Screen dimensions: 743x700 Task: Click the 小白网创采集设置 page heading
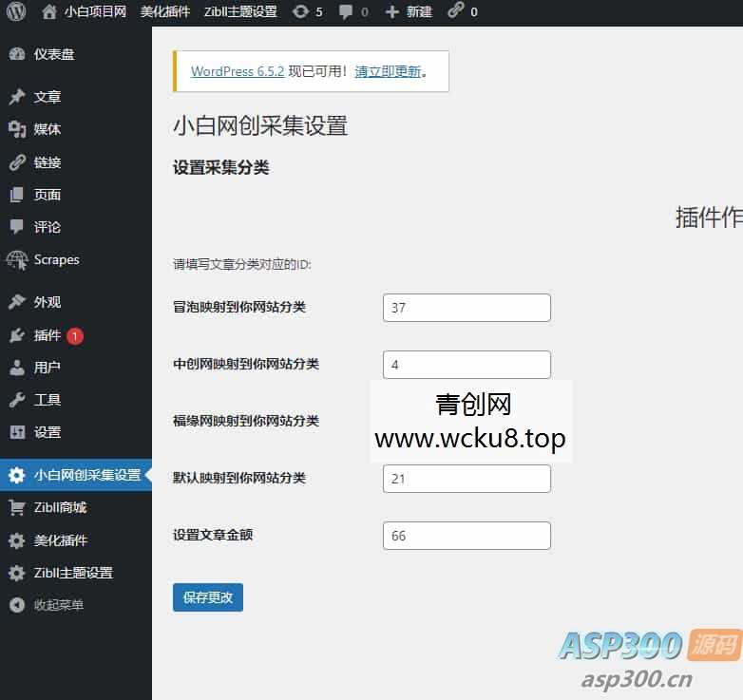coord(260,126)
